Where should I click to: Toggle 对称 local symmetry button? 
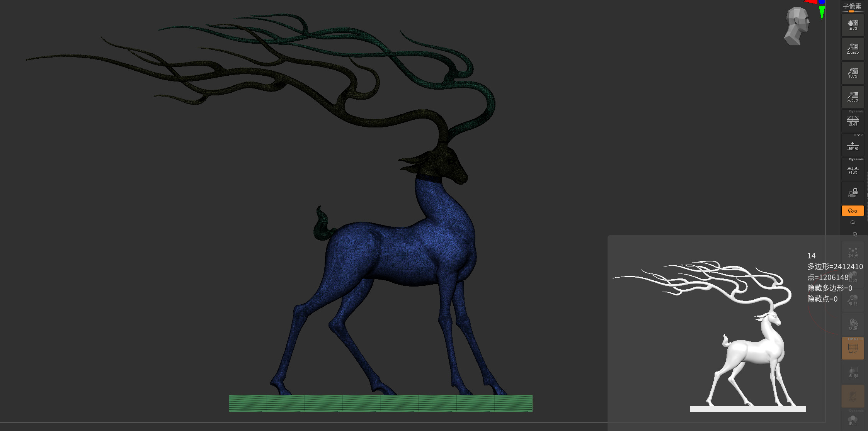click(x=853, y=170)
